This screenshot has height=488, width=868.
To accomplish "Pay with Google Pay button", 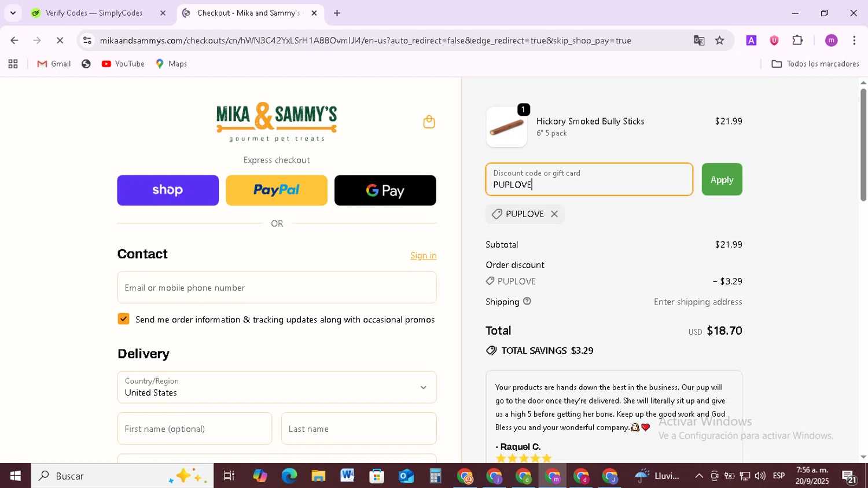I will [x=385, y=190].
